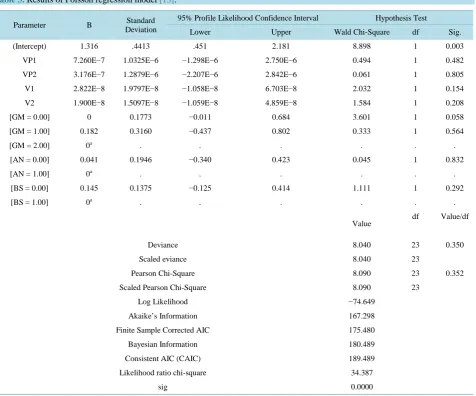476x396 pixels.
Task: Click the upper bound '2.750E−6'
Action: tap(281, 60)
